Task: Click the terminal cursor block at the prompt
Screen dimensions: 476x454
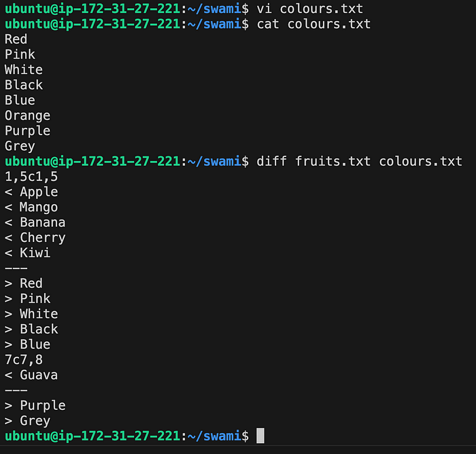Action: (260, 436)
